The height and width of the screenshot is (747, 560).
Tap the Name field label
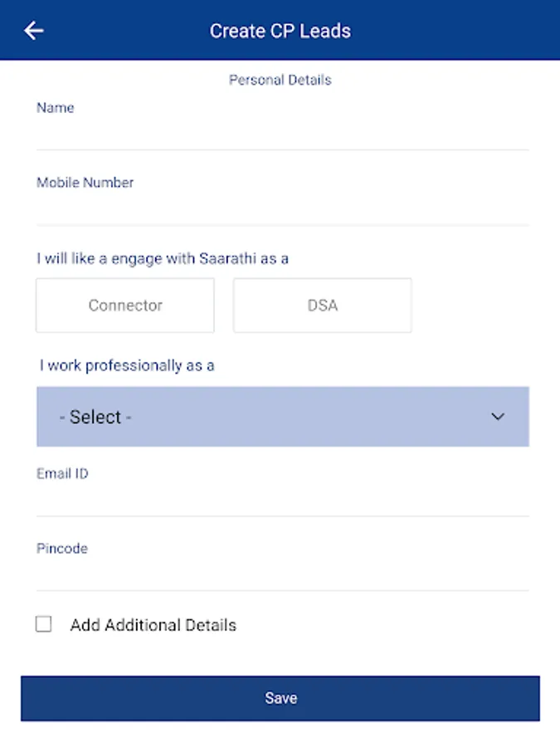coord(56,108)
